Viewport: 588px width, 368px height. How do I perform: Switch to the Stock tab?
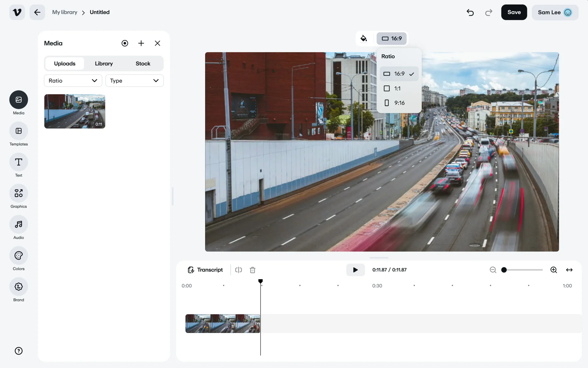click(x=143, y=63)
